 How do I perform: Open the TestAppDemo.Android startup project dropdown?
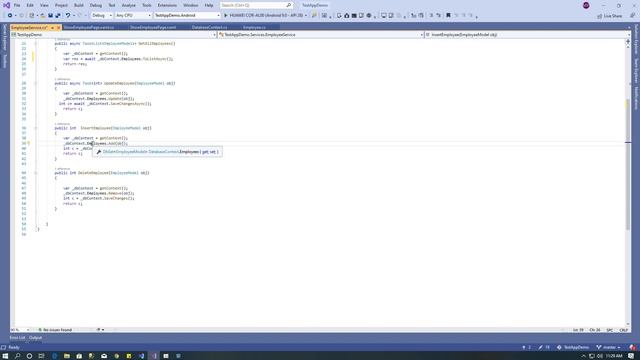coord(187,16)
